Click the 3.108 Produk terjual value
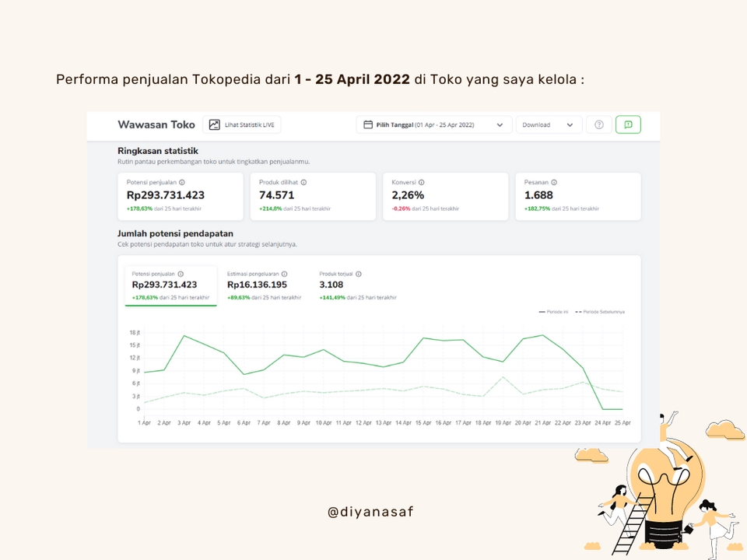This screenshot has height=560, width=747. click(331, 285)
